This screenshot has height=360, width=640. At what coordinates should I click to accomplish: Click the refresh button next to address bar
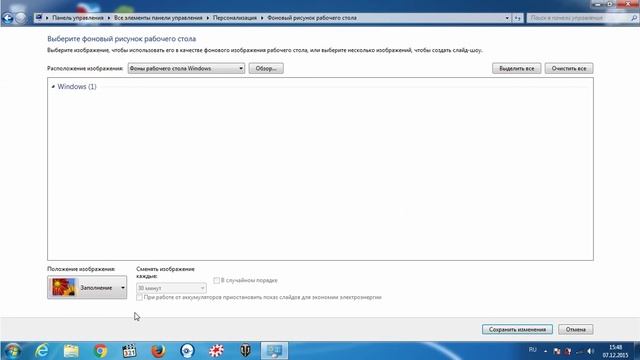tap(518, 18)
